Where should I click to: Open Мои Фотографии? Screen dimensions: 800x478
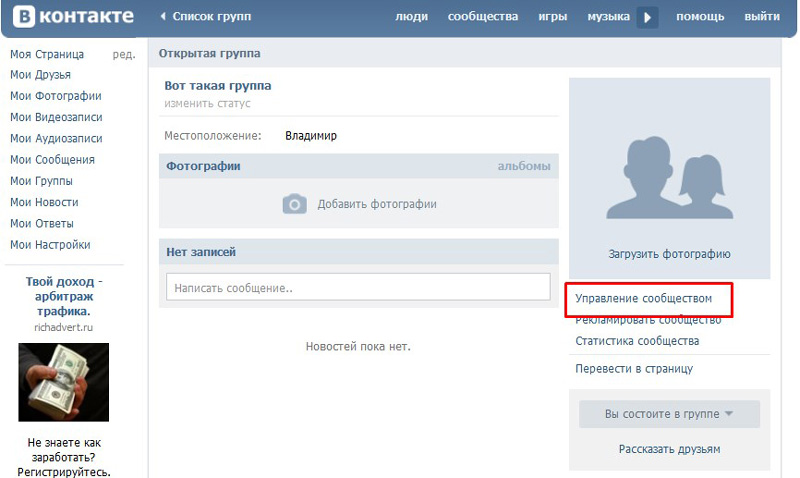coord(56,96)
